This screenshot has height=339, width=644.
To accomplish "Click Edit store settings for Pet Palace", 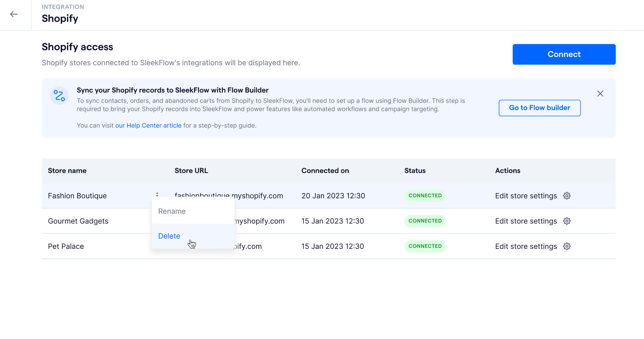I will pyautogui.click(x=526, y=246).
